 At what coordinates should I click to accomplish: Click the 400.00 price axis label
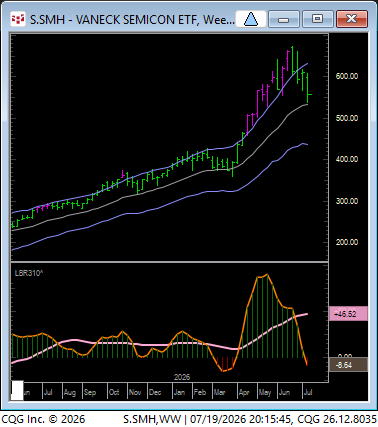347,159
